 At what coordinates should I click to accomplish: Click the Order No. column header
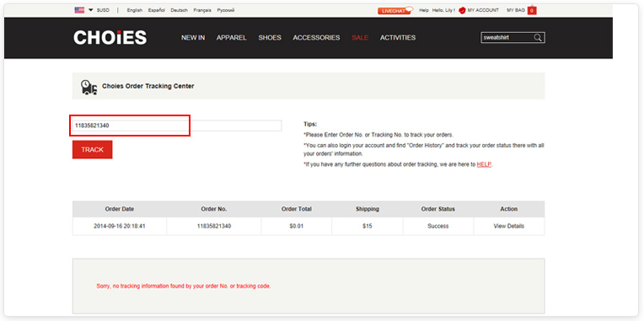click(x=214, y=209)
